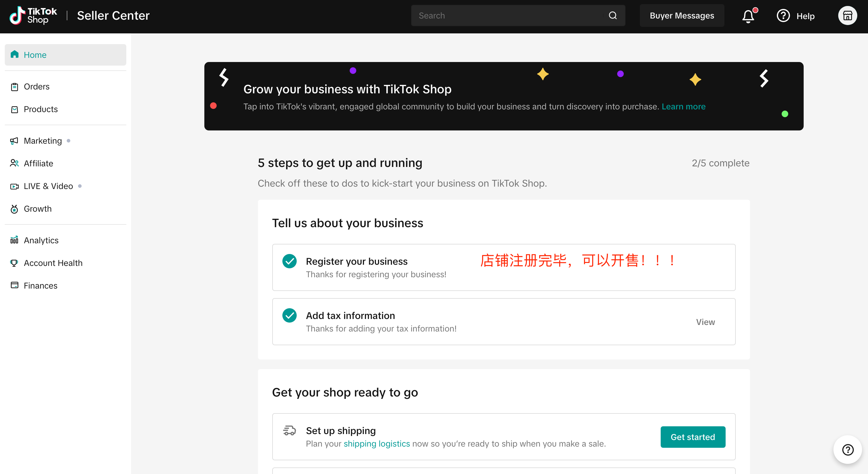The width and height of the screenshot is (868, 474).
Task: Click the Add tax information checkmark
Action: click(290, 315)
